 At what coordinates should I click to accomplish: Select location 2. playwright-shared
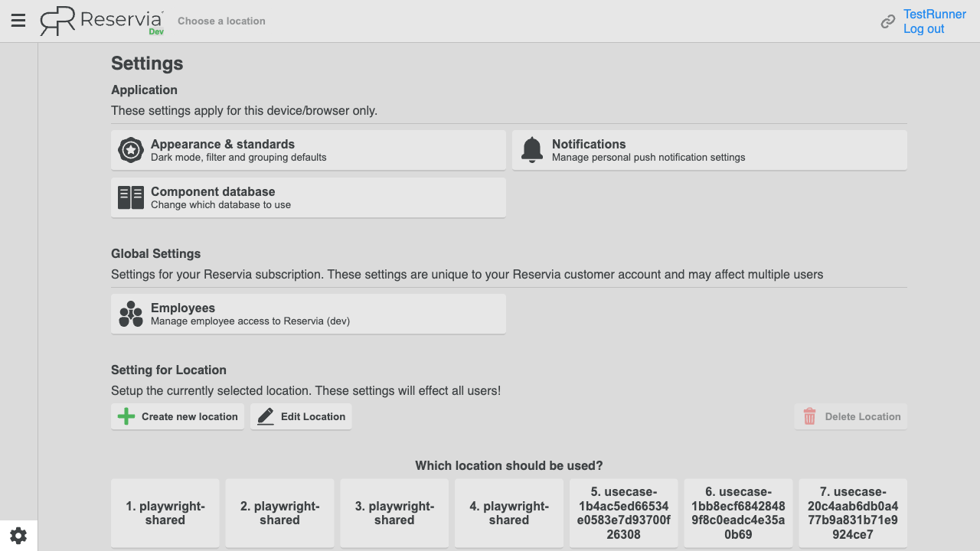(279, 513)
